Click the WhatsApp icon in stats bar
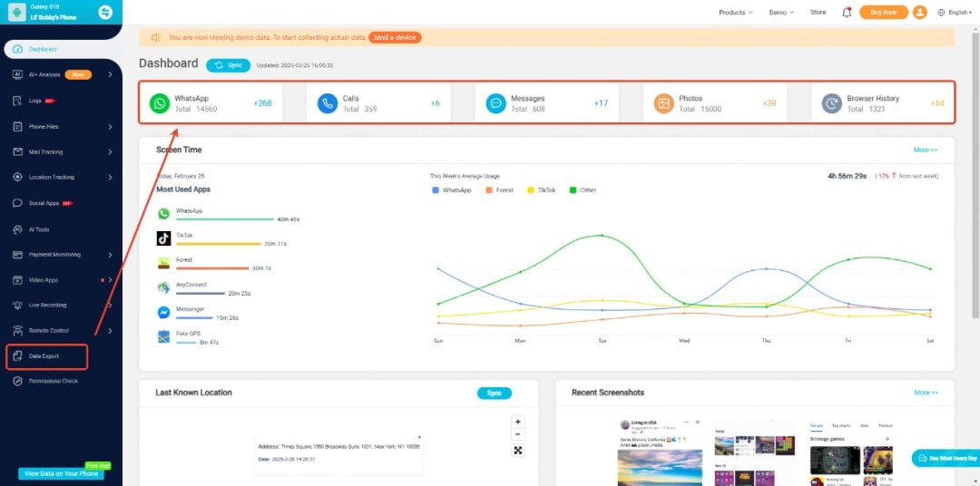This screenshot has width=980, height=486. pos(160,103)
